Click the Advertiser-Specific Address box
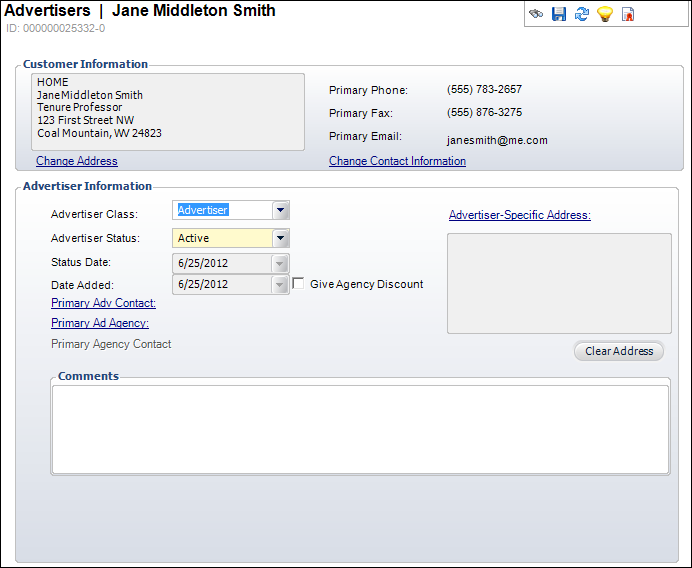 (559, 283)
